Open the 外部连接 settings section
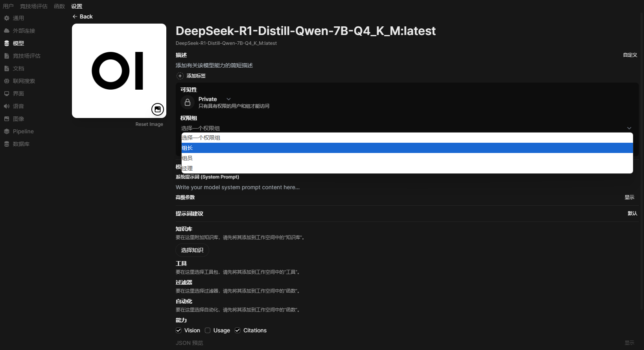The image size is (644, 350). click(x=24, y=31)
